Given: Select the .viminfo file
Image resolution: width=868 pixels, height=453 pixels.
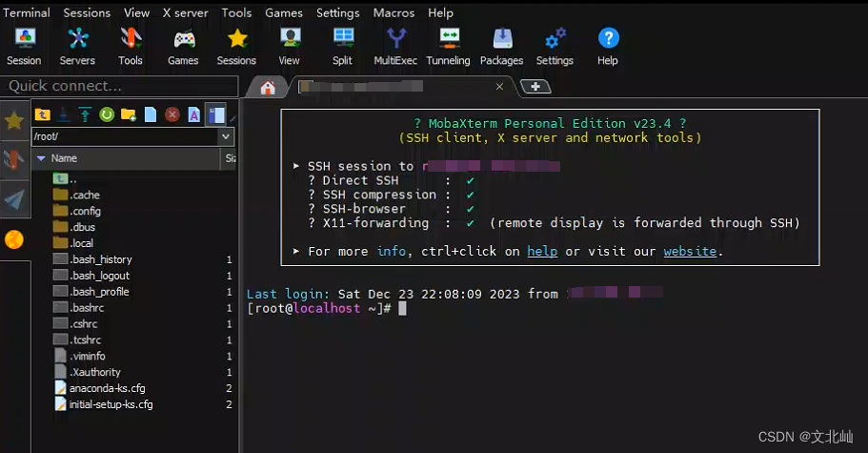Looking at the screenshot, I should (80, 356).
